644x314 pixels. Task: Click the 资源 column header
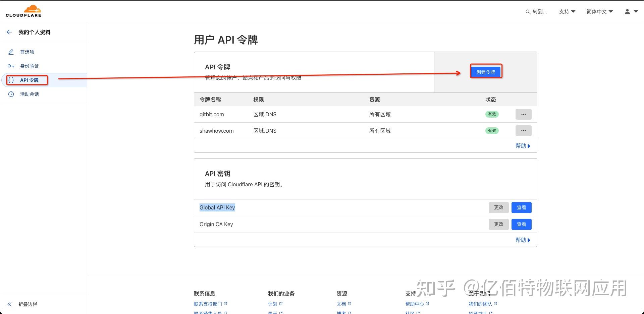point(375,100)
